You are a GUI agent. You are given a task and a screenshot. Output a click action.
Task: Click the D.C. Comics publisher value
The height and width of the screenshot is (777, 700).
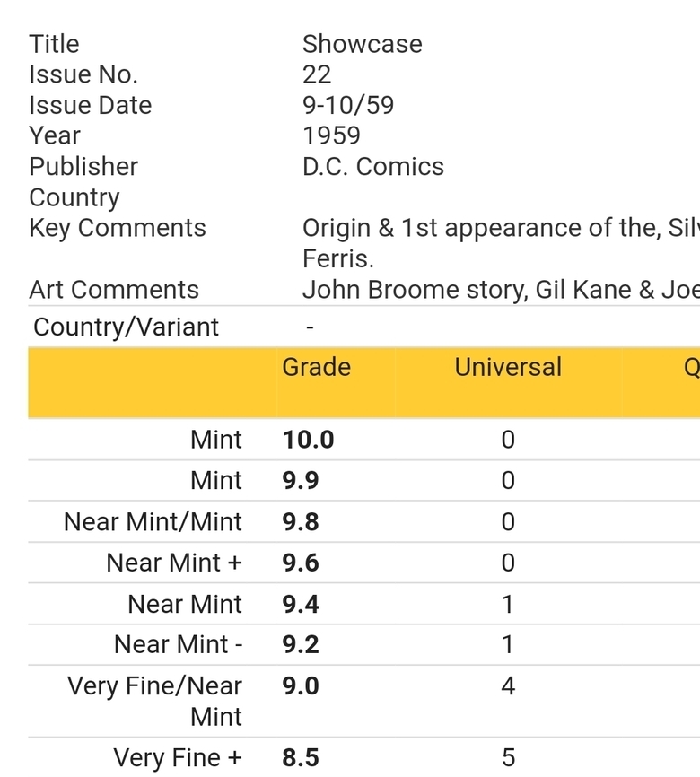coord(373,167)
